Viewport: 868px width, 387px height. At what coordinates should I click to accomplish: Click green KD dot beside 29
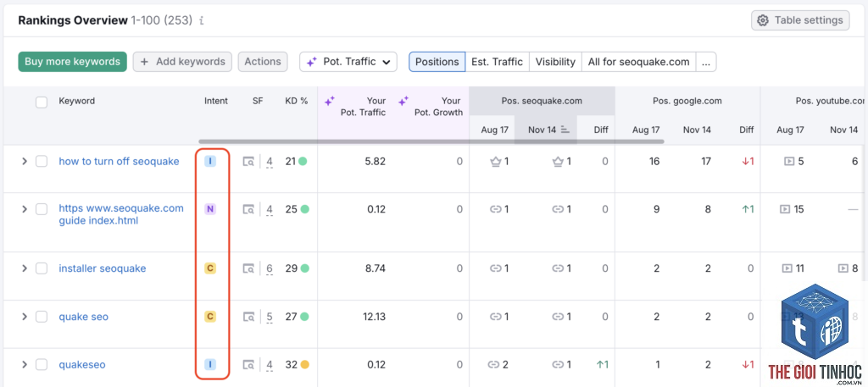coord(304,268)
